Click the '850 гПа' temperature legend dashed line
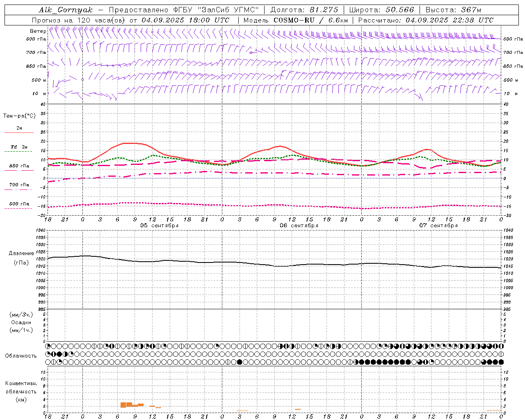This screenshot has width=525, height=420. click(18, 170)
